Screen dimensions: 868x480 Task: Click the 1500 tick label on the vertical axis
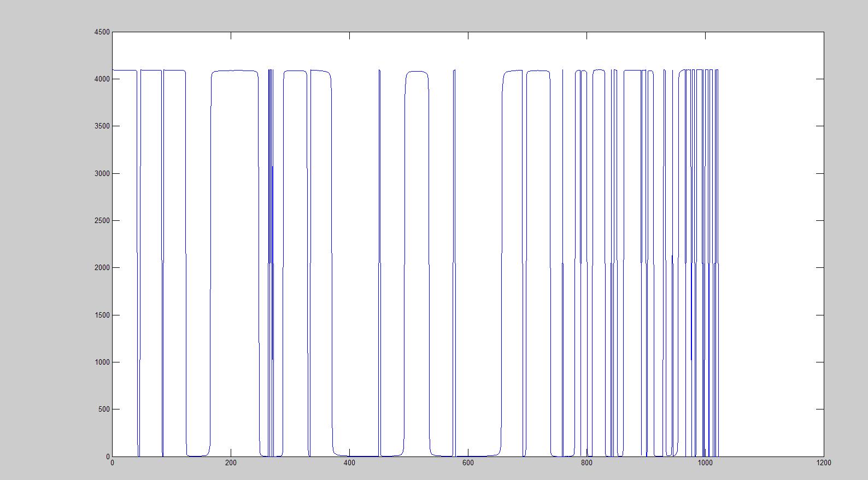102,315
